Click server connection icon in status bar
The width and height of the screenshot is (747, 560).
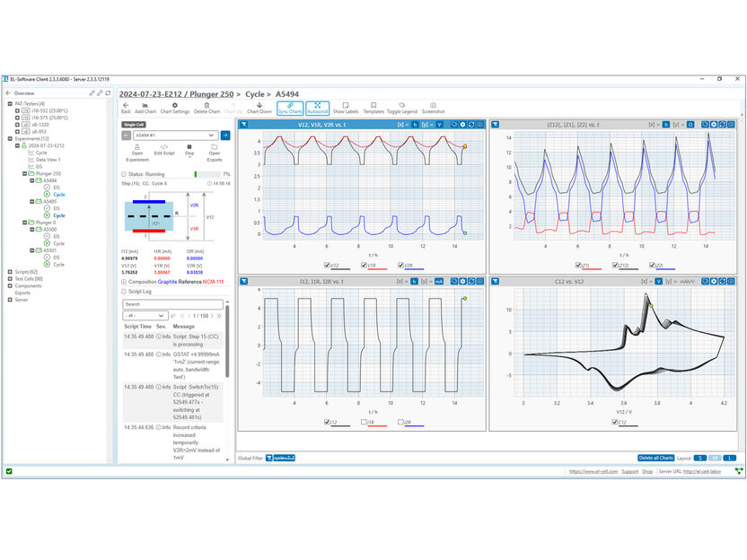pos(739,471)
